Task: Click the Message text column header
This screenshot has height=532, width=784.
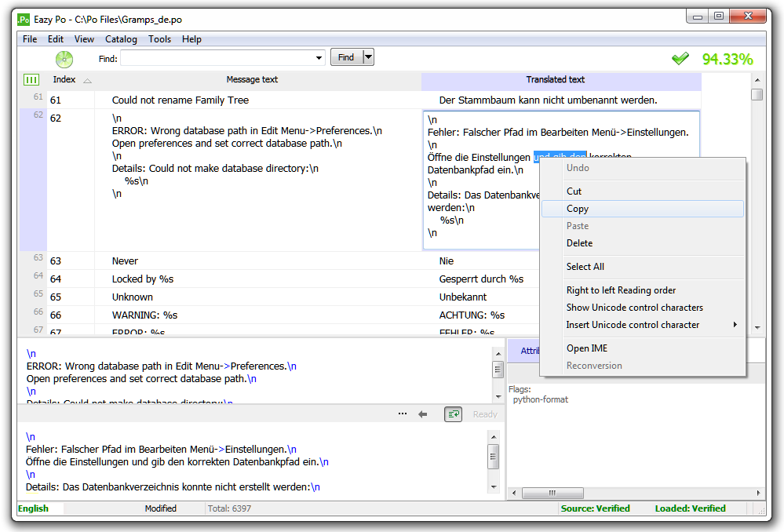Action: coord(252,79)
